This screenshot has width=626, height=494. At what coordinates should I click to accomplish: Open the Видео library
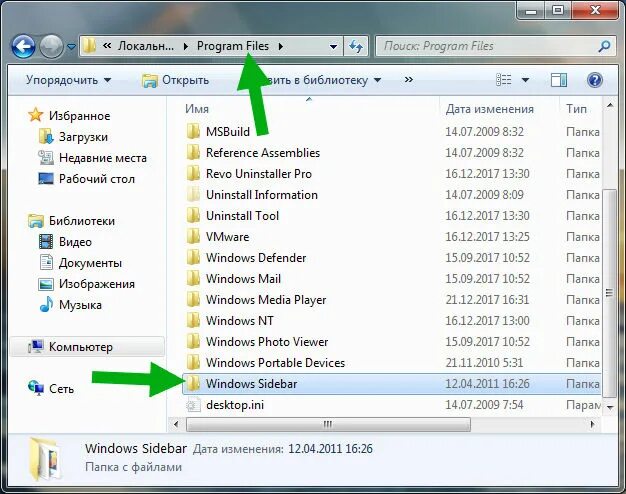point(75,242)
